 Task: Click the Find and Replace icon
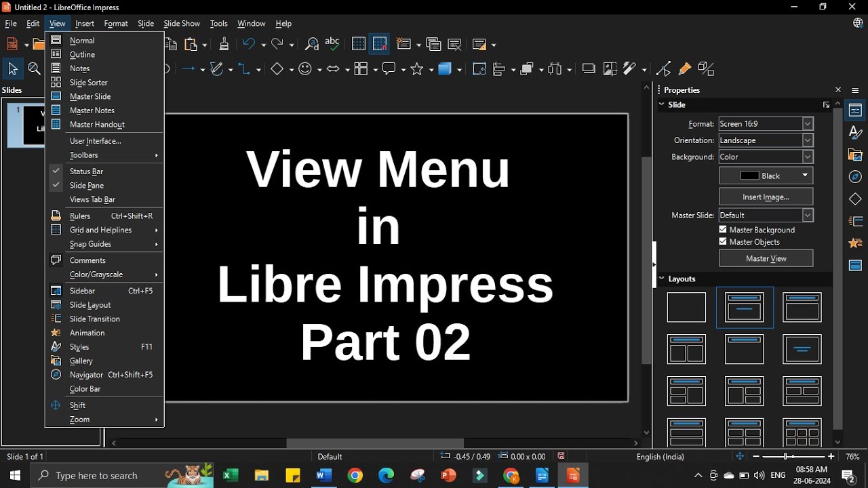click(x=312, y=45)
